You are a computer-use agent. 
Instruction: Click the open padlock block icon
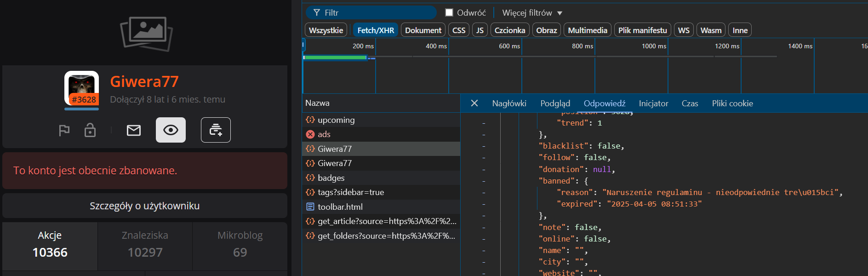(90, 130)
